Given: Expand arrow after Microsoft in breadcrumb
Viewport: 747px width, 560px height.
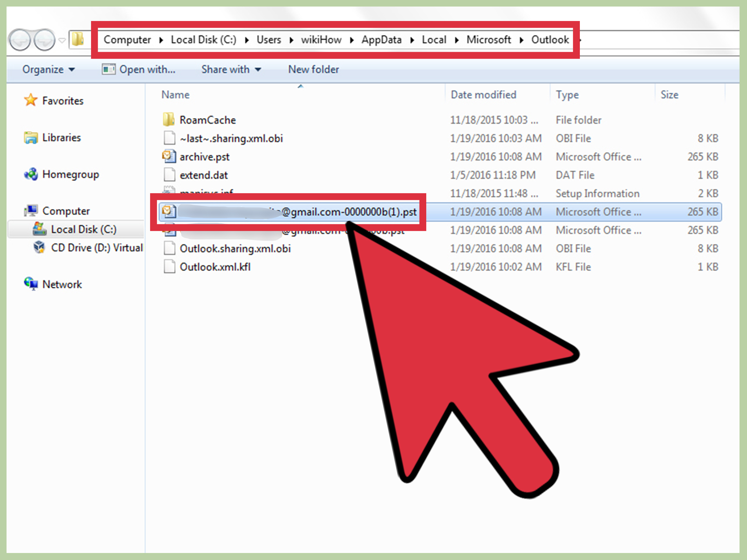Looking at the screenshot, I should pos(521,41).
